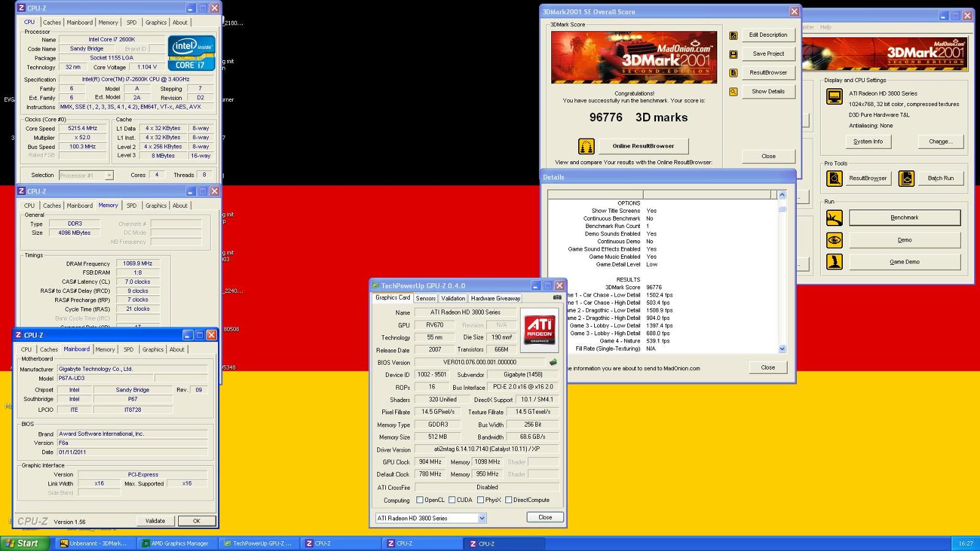This screenshot has width=980, height=551.
Task: Click the ATI Radeon logo in GPU-Z
Action: (540, 330)
